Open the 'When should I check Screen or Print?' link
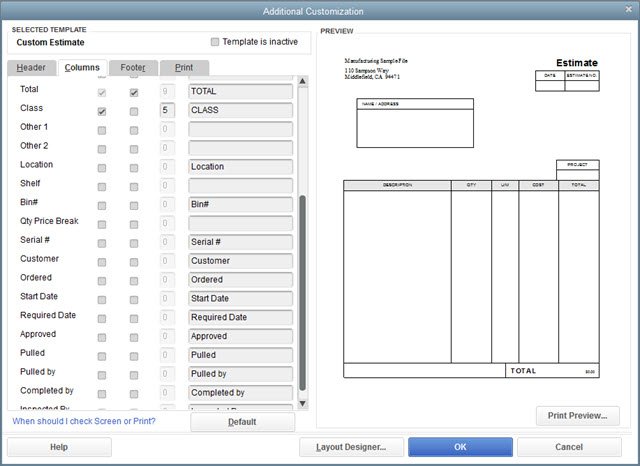The image size is (640, 466). point(84,421)
